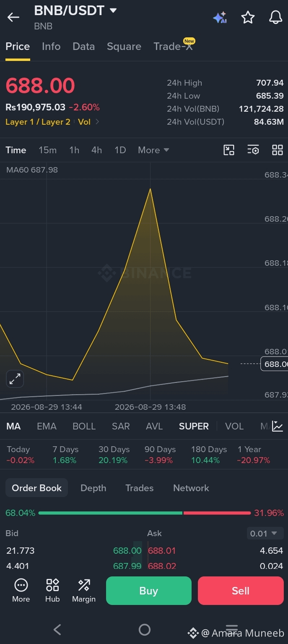Tap the 1 Year -20.97% performance

253,455
